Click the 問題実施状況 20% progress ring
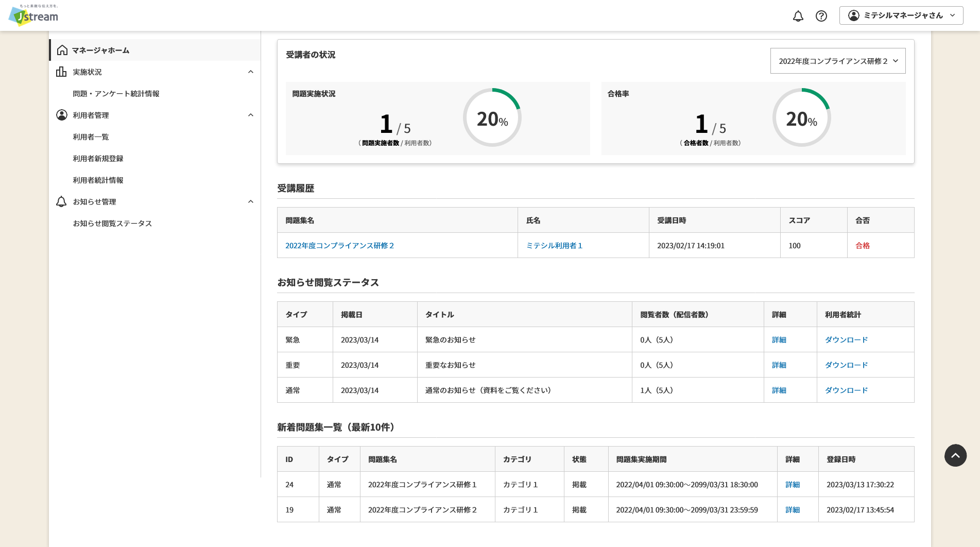The image size is (980, 547). coord(492,117)
